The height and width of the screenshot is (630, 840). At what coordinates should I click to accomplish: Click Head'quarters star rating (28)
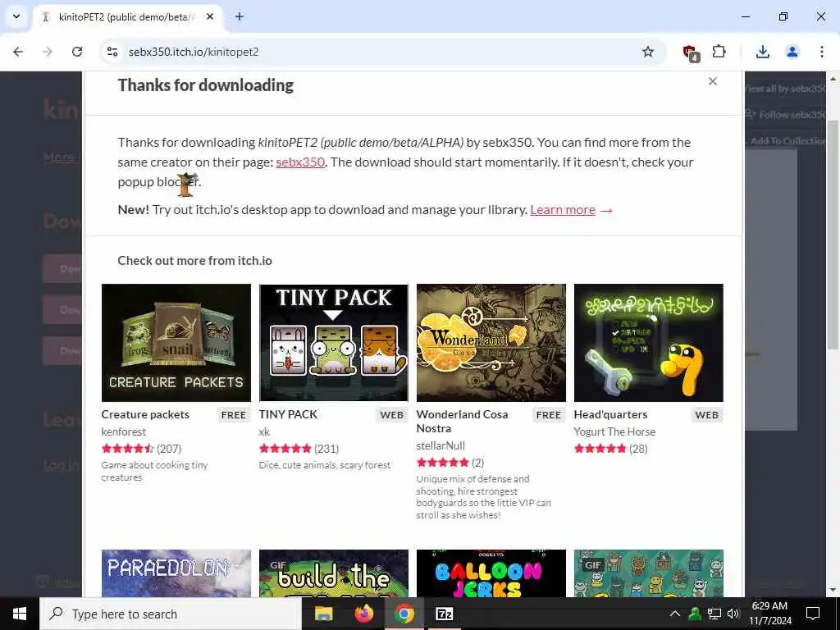[610, 449]
